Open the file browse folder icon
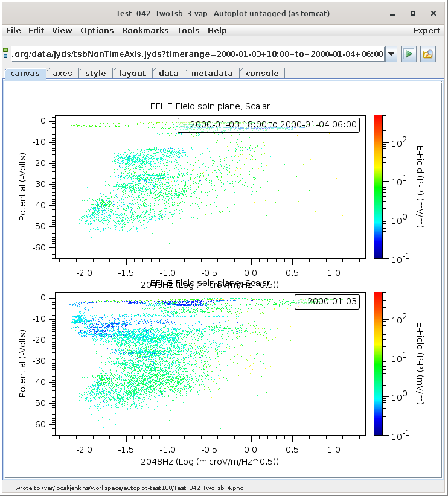The height and width of the screenshot is (496, 448). pyautogui.click(x=428, y=54)
